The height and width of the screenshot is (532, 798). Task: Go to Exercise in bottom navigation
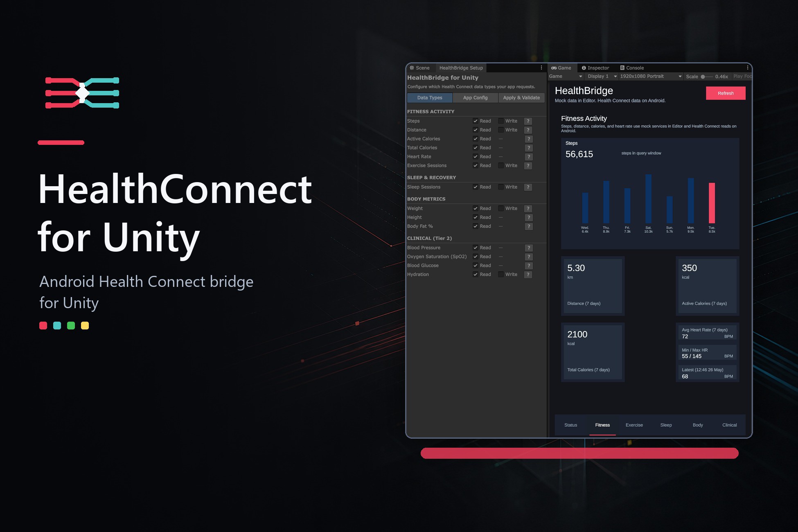634,425
